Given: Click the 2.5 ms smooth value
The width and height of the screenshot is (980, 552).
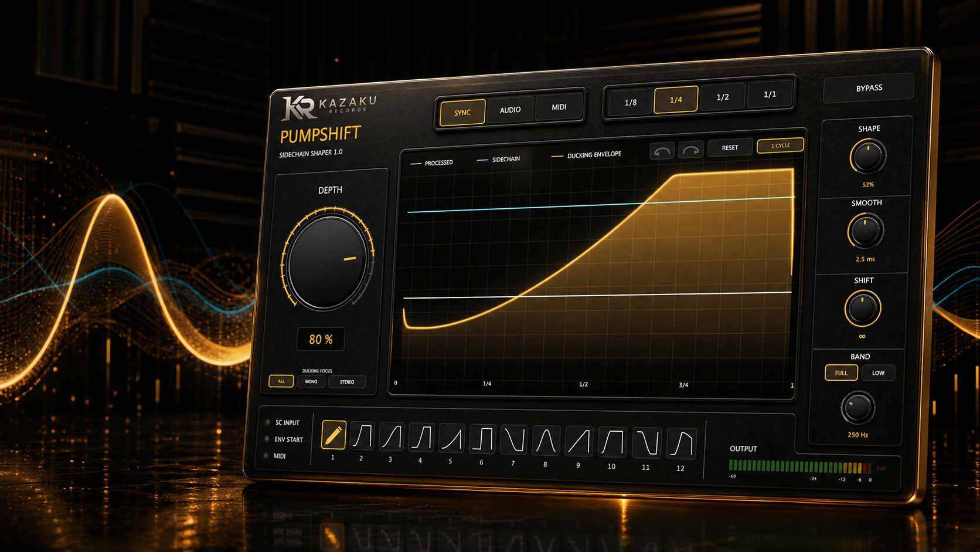Looking at the screenshot, I should (x=865, y=259).
